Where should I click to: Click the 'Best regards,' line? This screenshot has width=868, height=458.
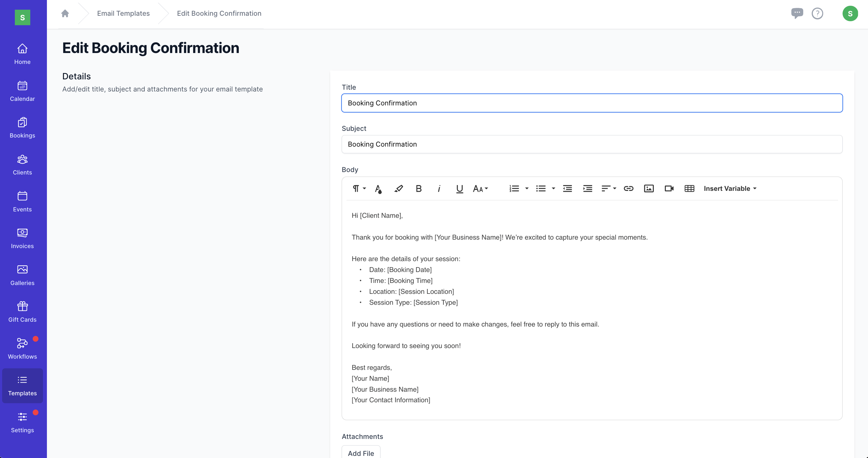(x=372, y=368)
